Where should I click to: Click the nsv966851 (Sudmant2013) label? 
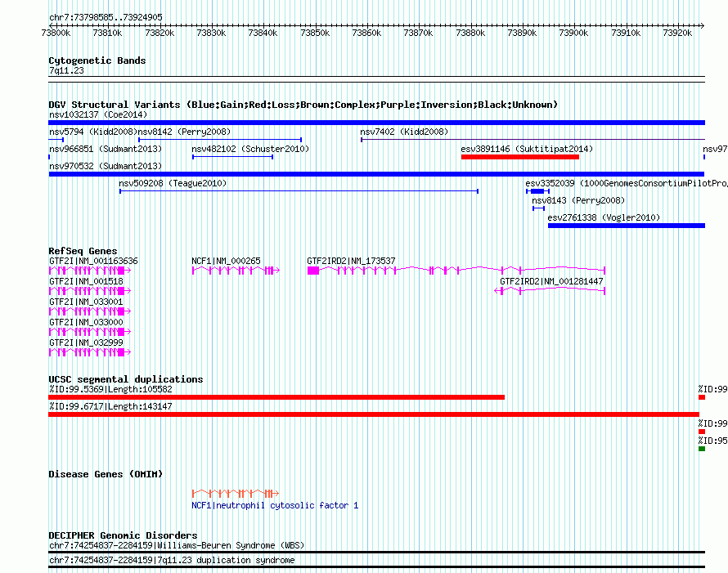(x=106, y=149)
